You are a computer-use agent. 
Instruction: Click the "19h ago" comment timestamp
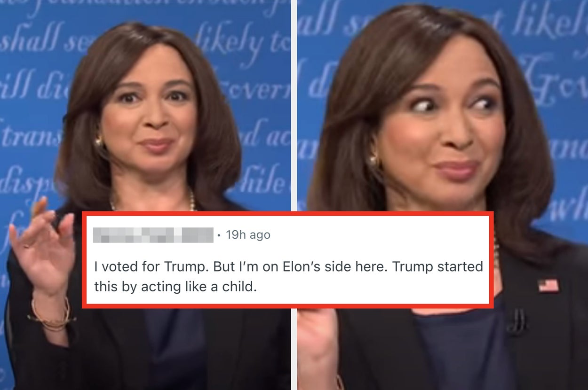(248, 234)
